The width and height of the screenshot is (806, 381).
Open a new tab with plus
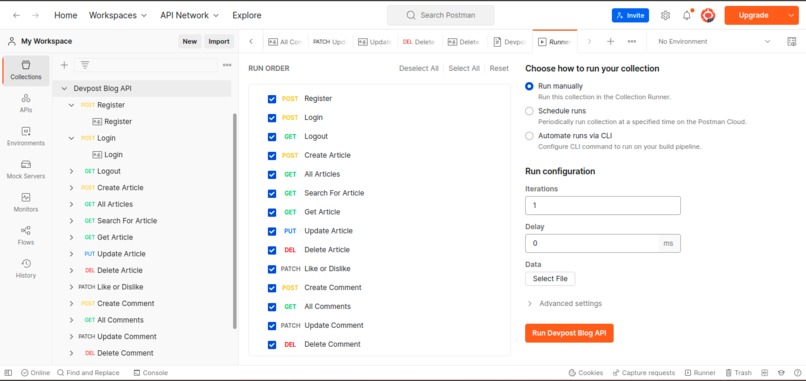[x=610, y=42]
